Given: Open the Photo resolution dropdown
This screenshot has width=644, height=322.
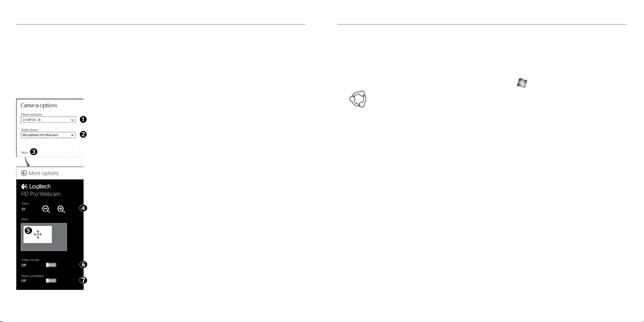Looking at the screenshot, I should click(x=48, y=120).
